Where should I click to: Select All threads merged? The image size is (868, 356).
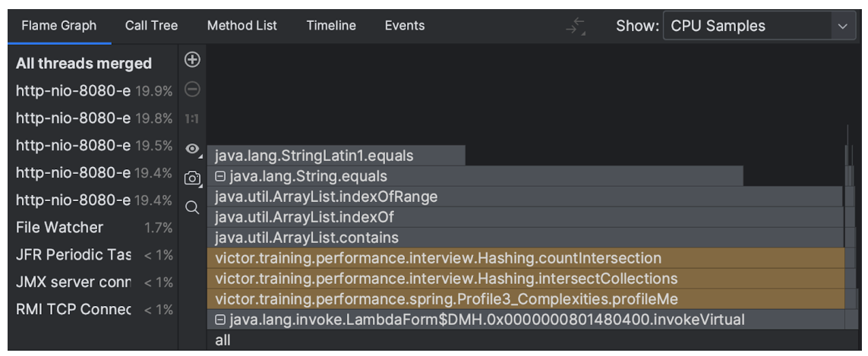click(84, 63)
